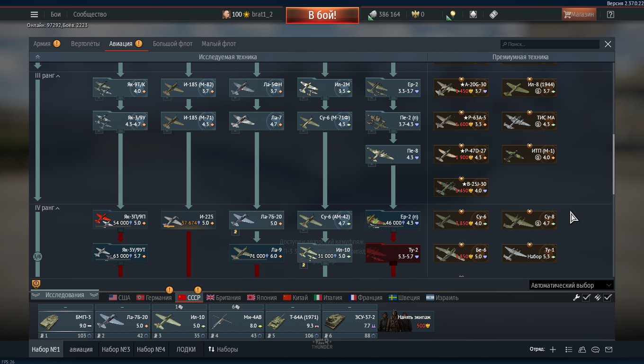Open the diamond warbonds icon

pyautogui.click(x=473, y=14)
